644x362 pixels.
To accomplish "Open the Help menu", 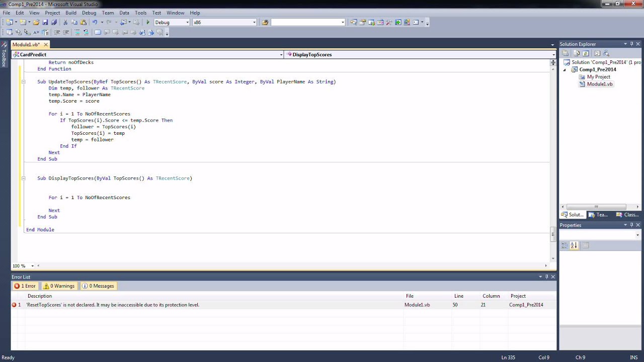I will (195, 13).
